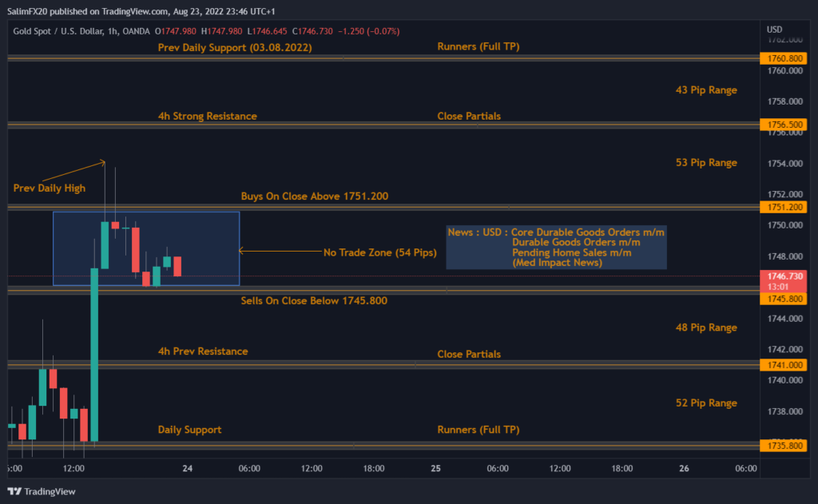Select the Sells On Close Below 1745.800 annotation

click(x=315, y=300)
